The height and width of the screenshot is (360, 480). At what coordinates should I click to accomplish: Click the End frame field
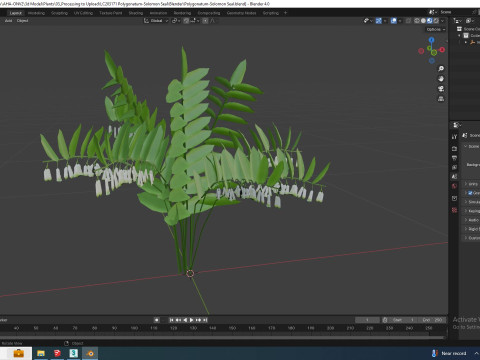click(432, 320)
